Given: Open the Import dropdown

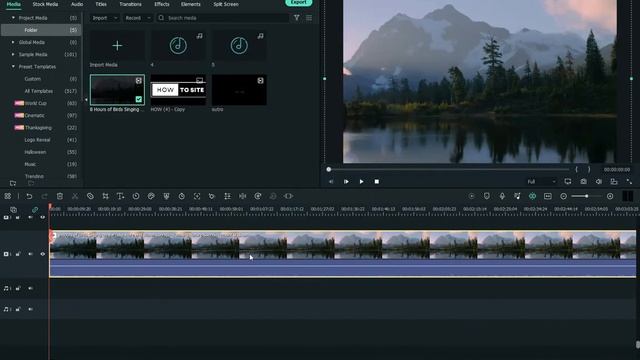Looking at the screenshot, I should click(x=104, y=18).
